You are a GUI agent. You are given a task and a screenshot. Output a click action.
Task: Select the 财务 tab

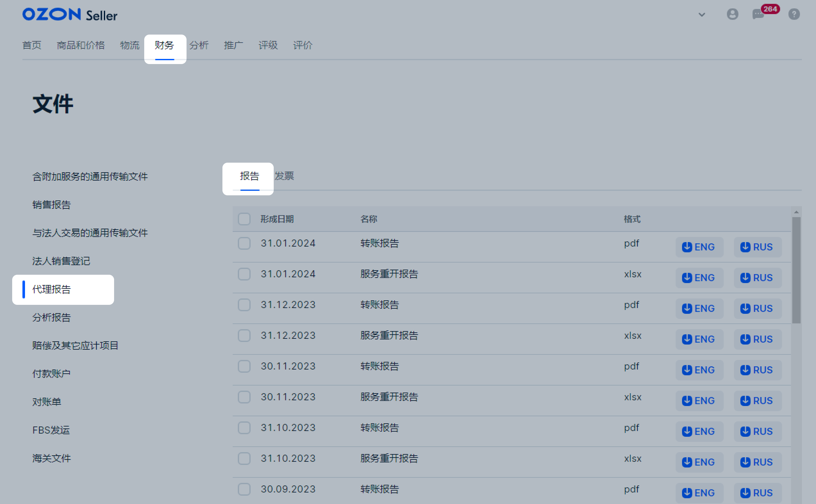point(164,45)
